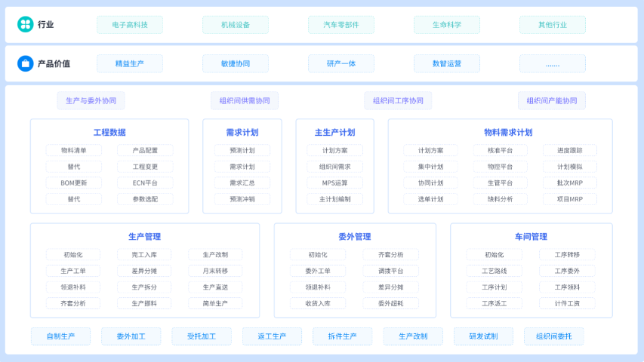Click 月末转移 in 生产管理
Image resolution: width=644 pixels, height=362 pixels.
215,271
